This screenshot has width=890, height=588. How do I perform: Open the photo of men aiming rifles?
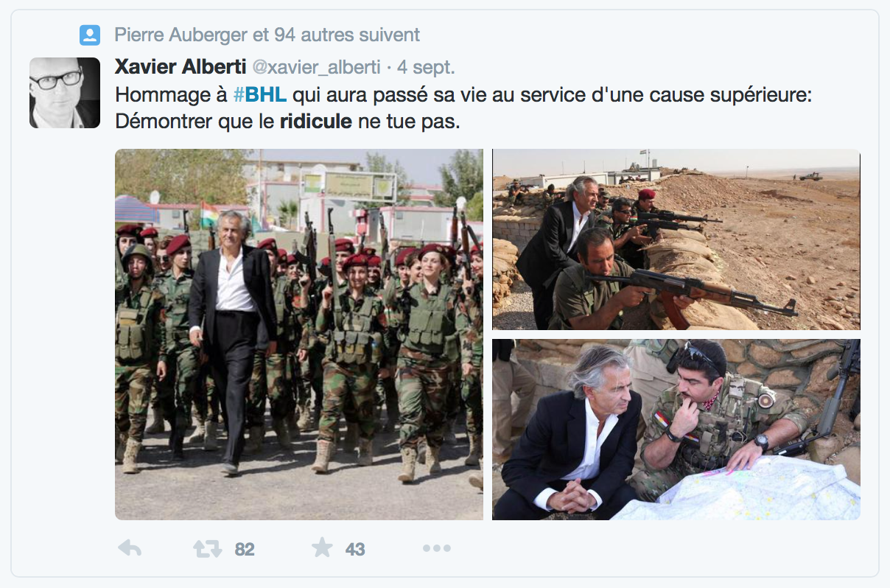(676, 239)
